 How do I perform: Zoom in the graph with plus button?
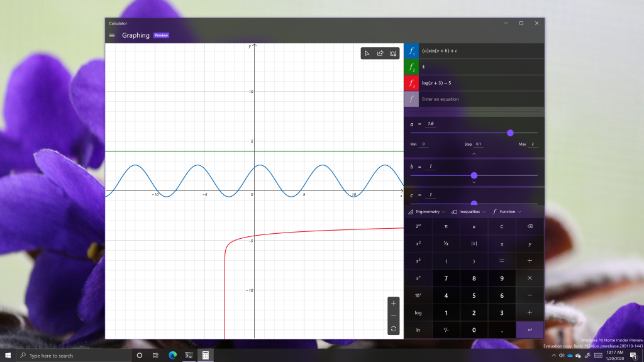[394, 304]
